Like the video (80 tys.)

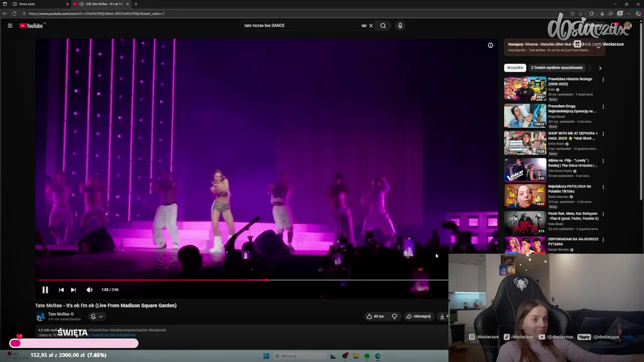tap(375, 316)
